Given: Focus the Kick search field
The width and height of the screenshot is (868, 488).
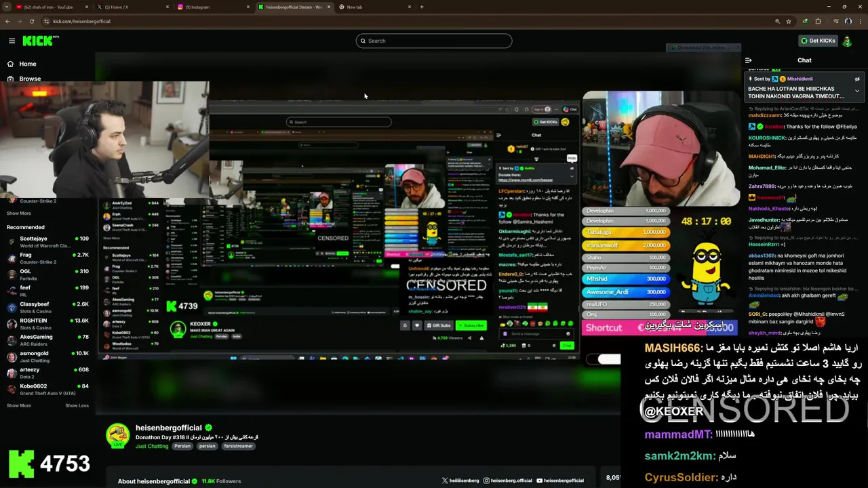Looking at the screenshot, I should (x=434, y=41).
